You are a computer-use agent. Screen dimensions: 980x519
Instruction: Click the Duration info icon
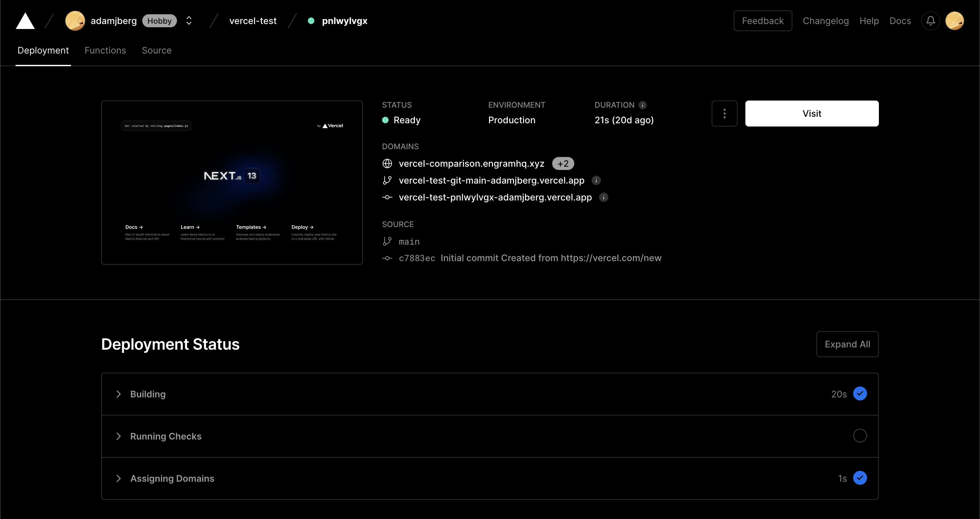tap(643, 105)
